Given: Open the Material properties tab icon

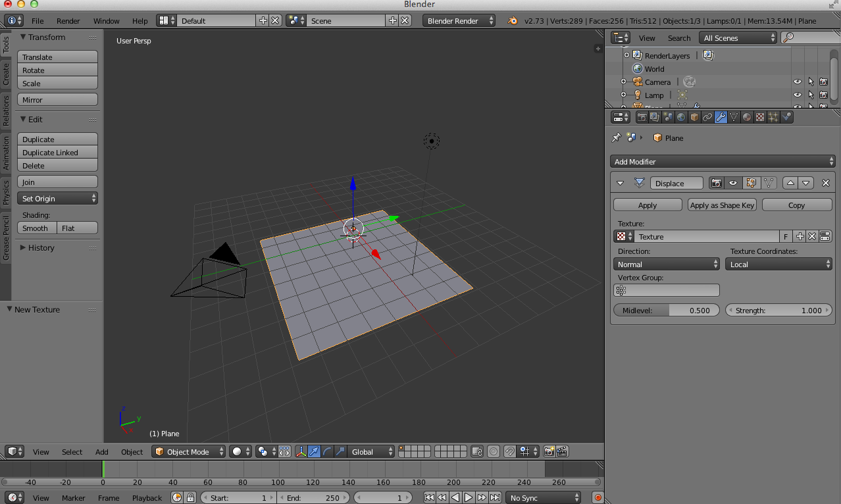Looking at the screenshot, I should tap(747, 117).
